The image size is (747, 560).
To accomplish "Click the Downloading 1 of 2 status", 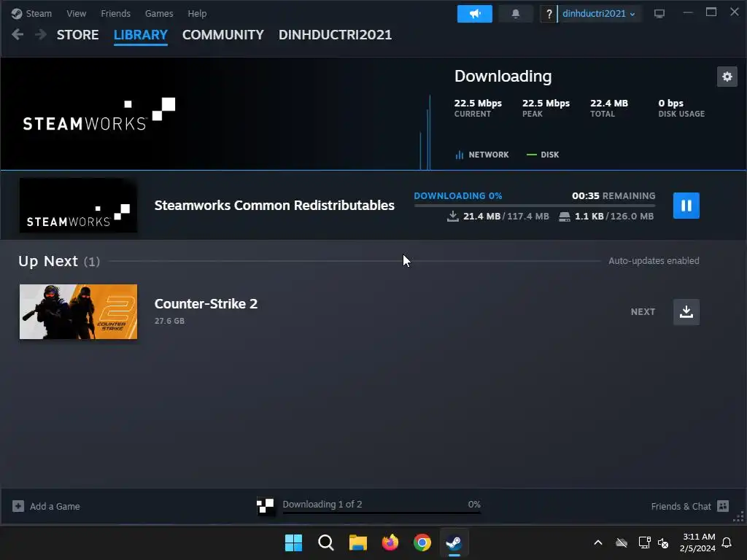I will click(322, 505).
